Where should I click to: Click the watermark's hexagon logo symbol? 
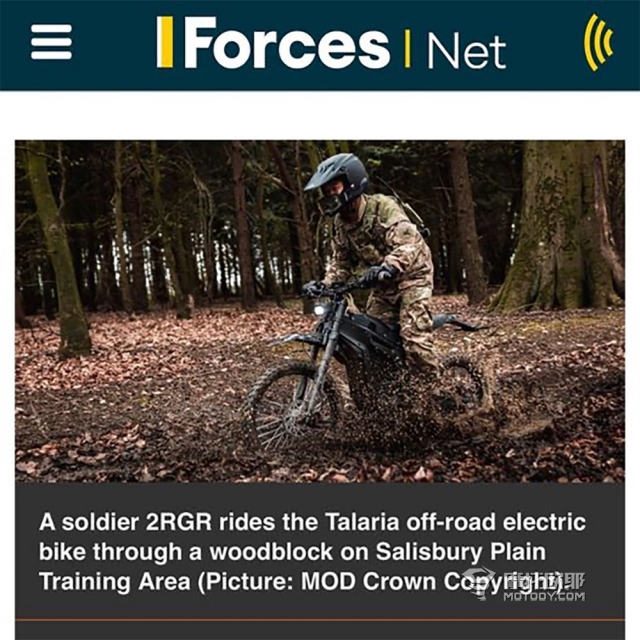[x=480, y=582]
